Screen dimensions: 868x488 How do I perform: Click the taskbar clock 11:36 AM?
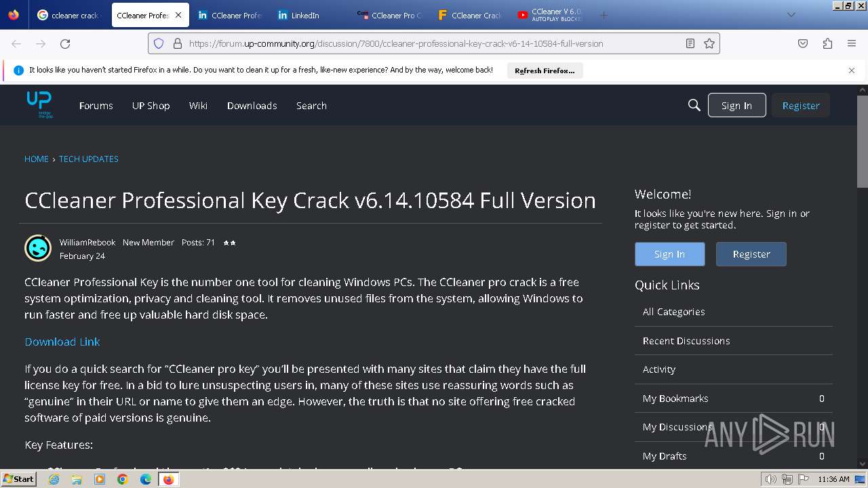833,479
